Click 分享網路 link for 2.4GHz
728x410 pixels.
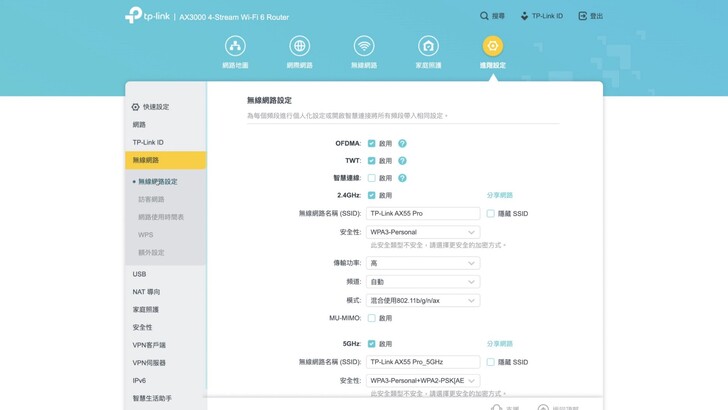pyautogui.click(x=499, y=195)
